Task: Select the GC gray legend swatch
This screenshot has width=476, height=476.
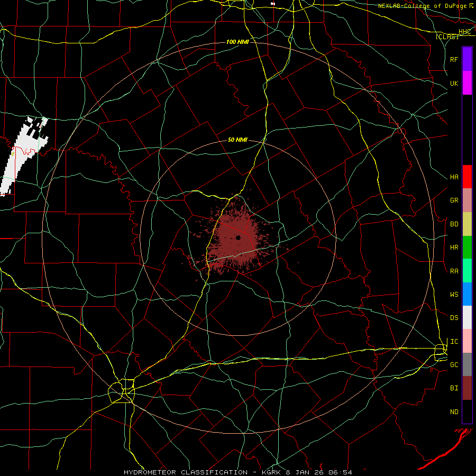Action: (467, 364)
